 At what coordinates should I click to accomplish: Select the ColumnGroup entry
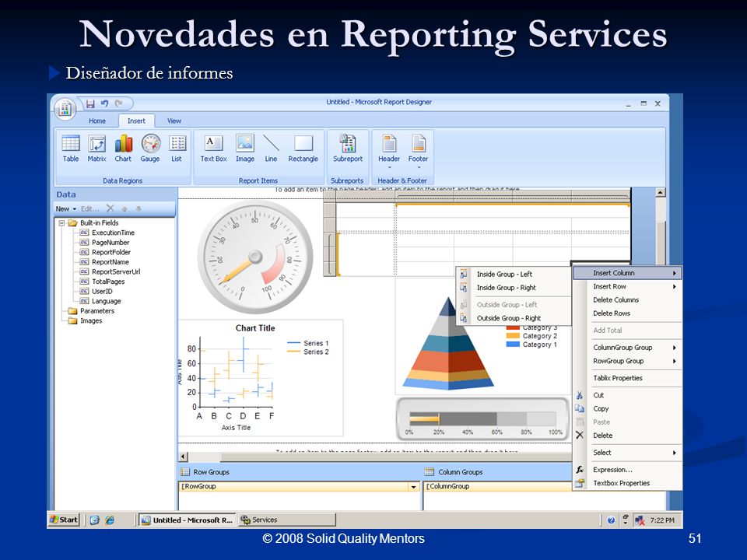[x=498, y=487]
